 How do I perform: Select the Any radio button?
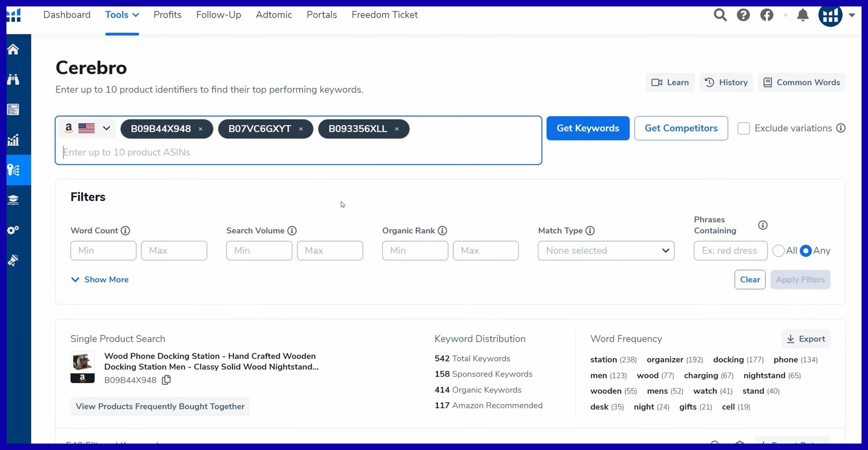point(805,251)
